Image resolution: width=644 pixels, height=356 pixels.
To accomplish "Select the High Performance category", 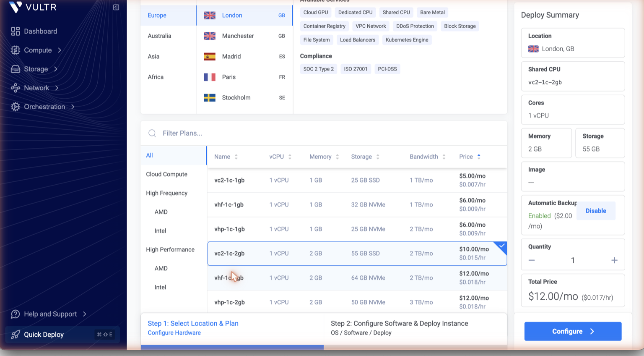I will click(x=174, y=249).
